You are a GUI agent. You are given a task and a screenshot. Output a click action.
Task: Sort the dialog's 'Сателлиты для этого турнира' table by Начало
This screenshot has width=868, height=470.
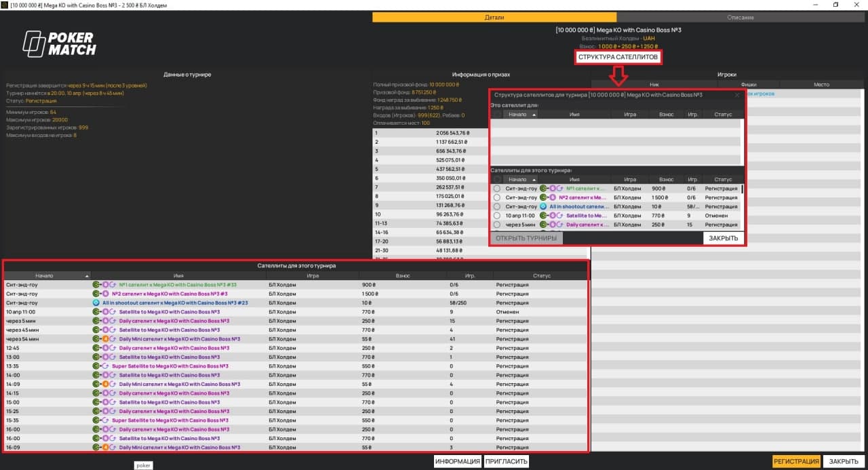tap(521, 180)
